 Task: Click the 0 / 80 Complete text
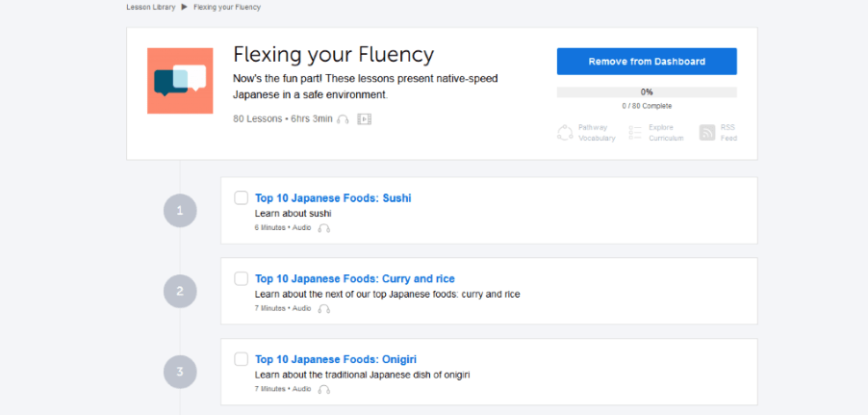(x=647, y=106)
